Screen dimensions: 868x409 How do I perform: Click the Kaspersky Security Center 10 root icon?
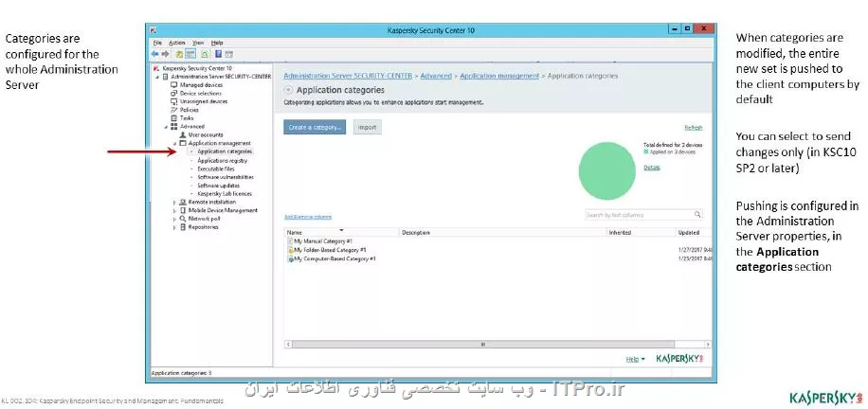pos(157,68)
